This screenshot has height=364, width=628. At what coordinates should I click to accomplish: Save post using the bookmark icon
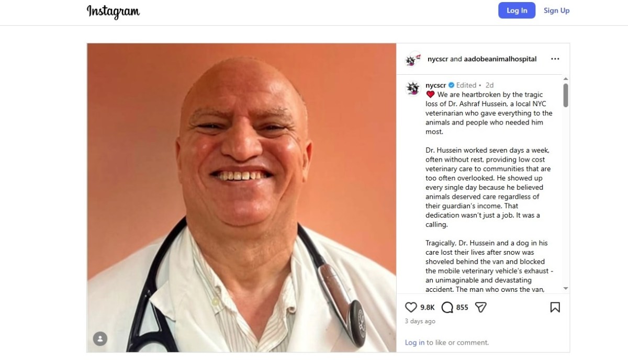555,308
